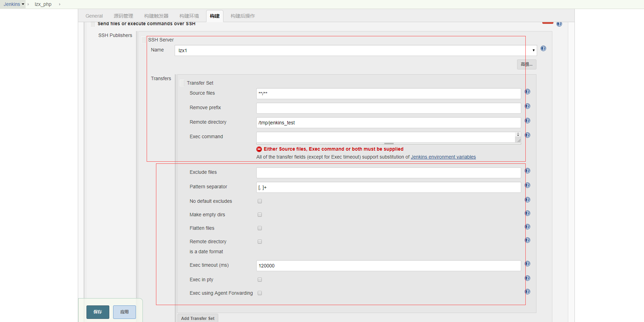This screenshot has width=644, height=322.
Task: Open help for the SSH Server Name field
Action: click(543, 48)
